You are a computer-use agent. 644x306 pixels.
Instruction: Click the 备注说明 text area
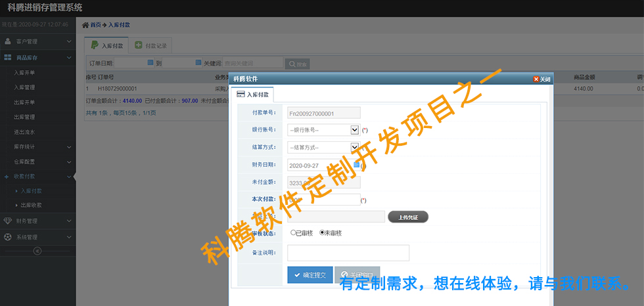(x=348, y=253)
